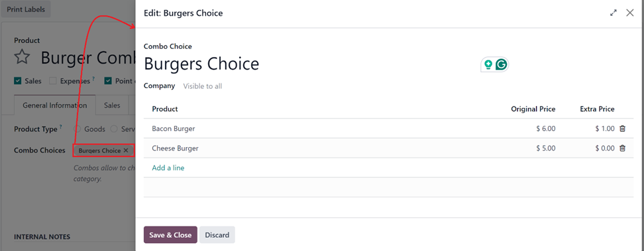Click the green lightbulb suggestion icon

(x=488, y=64)
